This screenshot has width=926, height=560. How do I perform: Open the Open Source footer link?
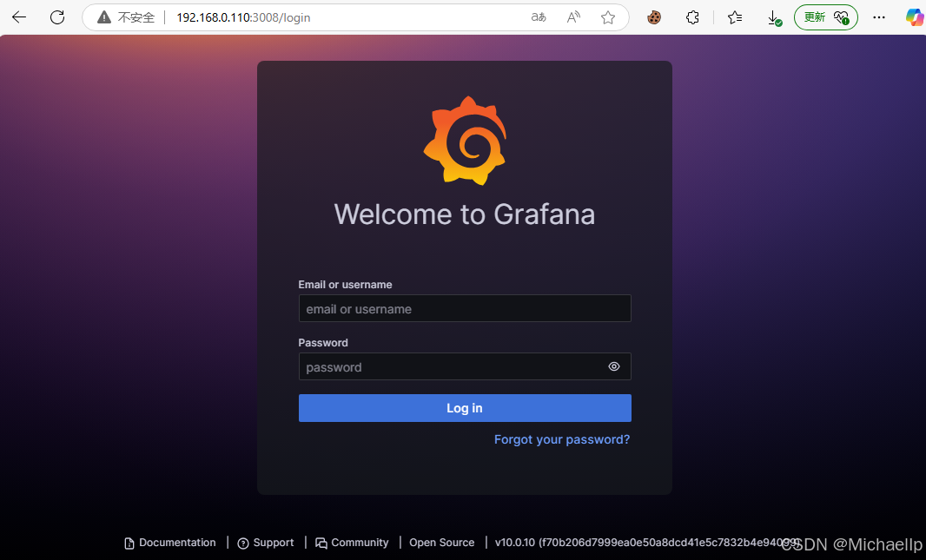click(x=442, y=543)
